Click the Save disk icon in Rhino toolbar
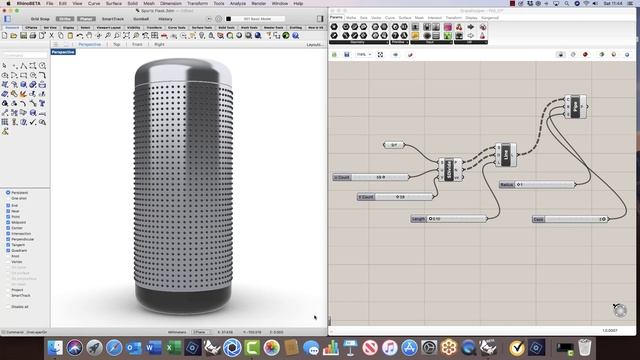 [x=23, y=36]
